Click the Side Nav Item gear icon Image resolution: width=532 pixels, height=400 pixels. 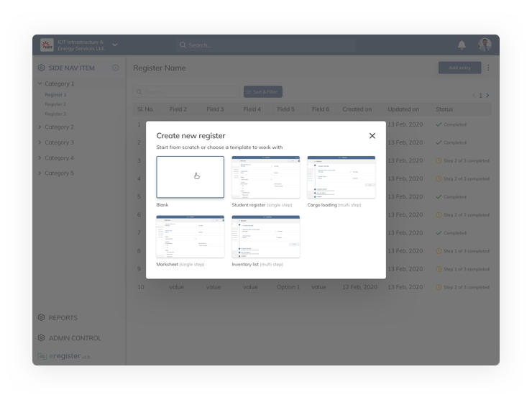(41, 68)
